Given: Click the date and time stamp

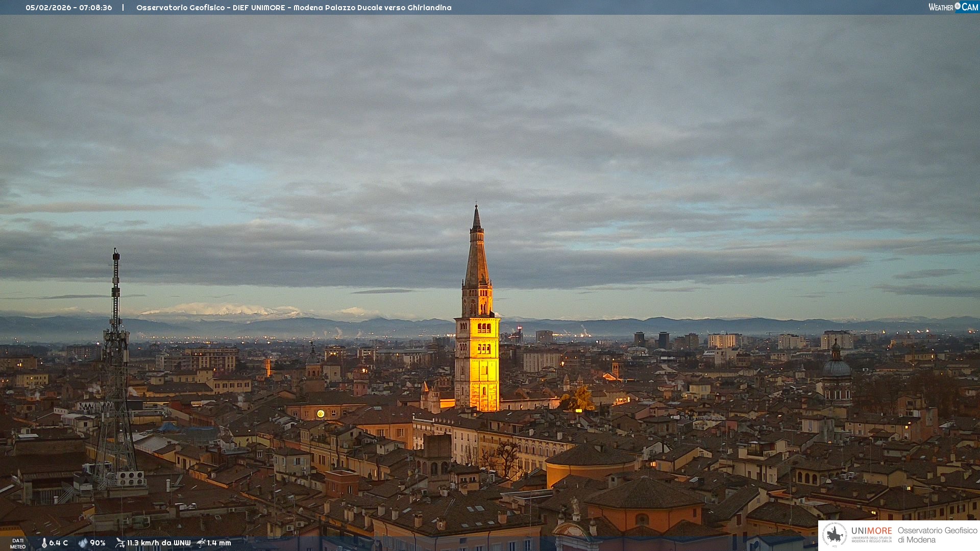Looking at the screenshot, I should tap(69, 8).
